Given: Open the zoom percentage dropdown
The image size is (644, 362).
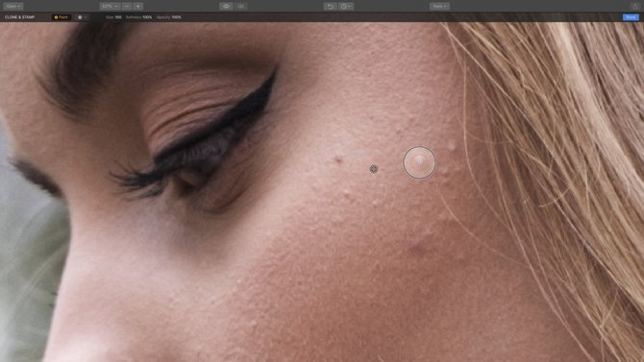Looking at the screenshot, I should [110, 6].
